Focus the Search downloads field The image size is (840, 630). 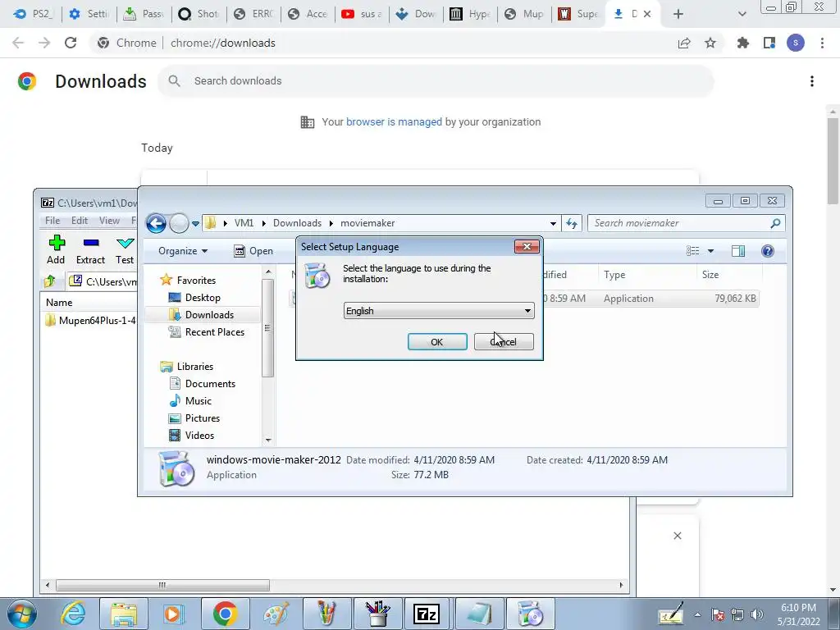pos(436,81)
